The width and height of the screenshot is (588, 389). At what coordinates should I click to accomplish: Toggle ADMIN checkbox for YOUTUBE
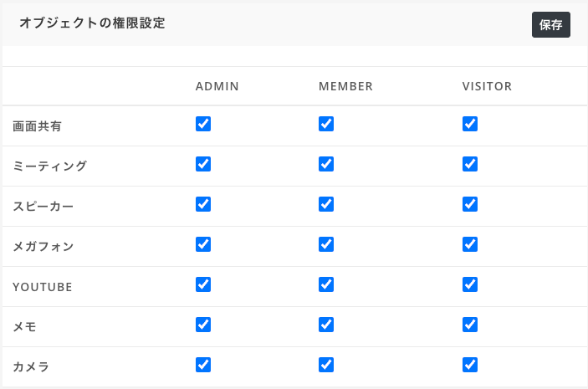click(x=203, y=284)
